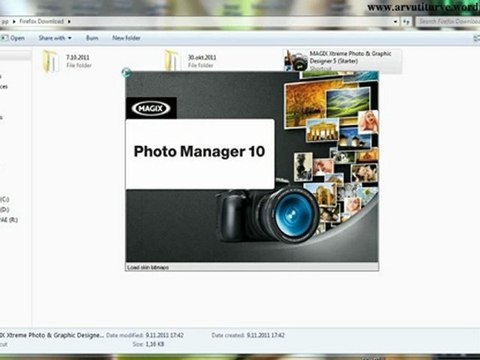480x360 pixels.
Task: Click the Date modified value in details pane
Action: [164, 335]
